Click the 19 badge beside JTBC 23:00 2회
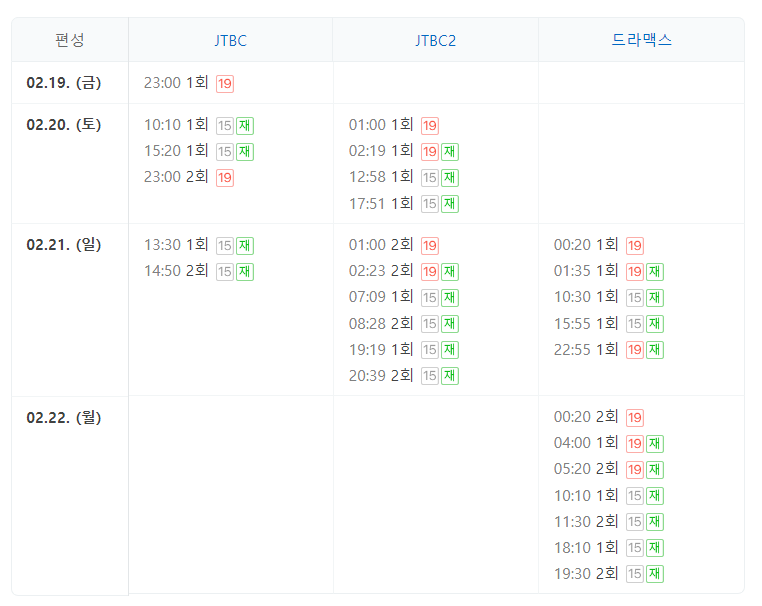 [x=225, y=178]
